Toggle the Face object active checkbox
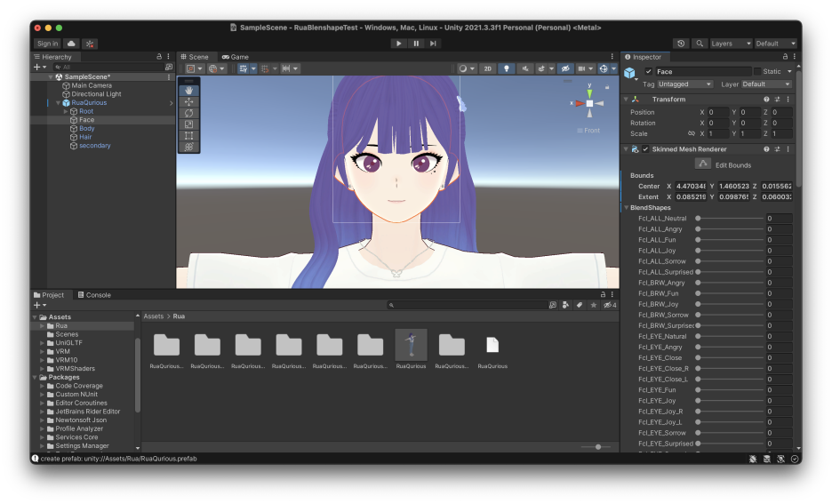Screen dimensions: 832x504 tap(648, 72)
